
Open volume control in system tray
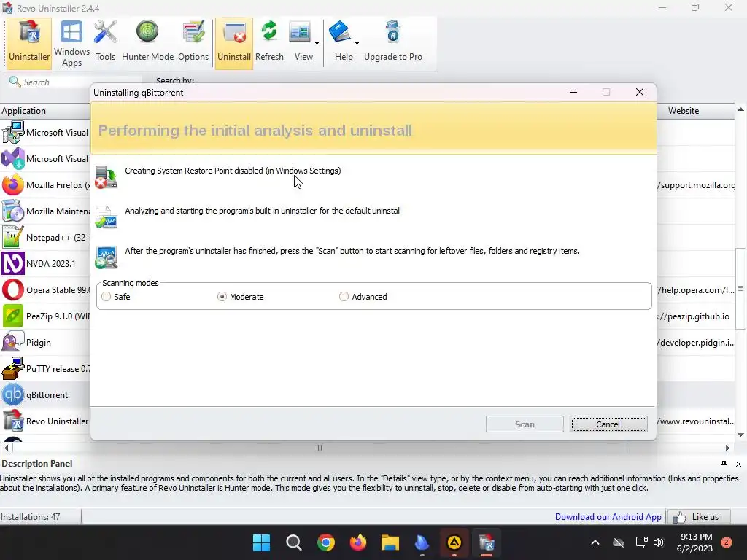[x=659, y=542]
